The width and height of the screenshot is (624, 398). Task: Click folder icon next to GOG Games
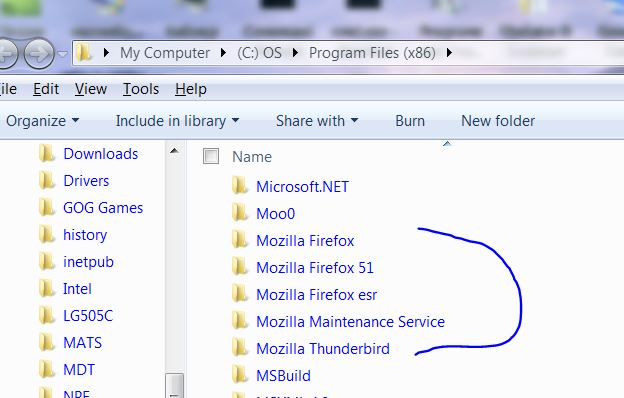(47, 207)
